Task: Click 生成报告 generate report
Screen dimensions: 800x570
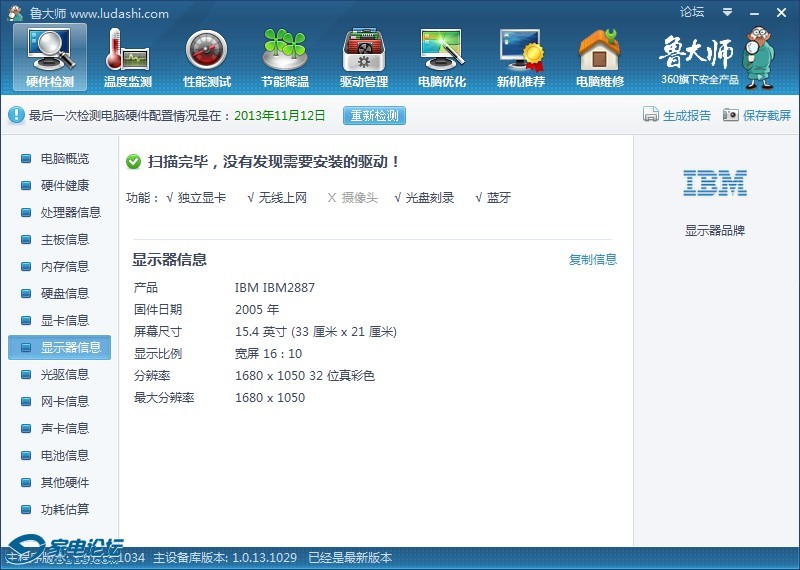Action: pos(686,115)
